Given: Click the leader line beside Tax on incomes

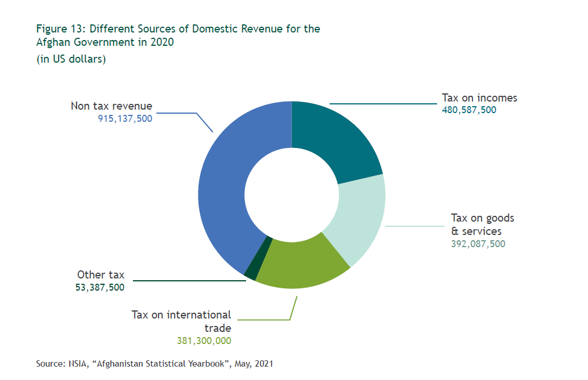Looking at the screenshot, I should 383,104.
